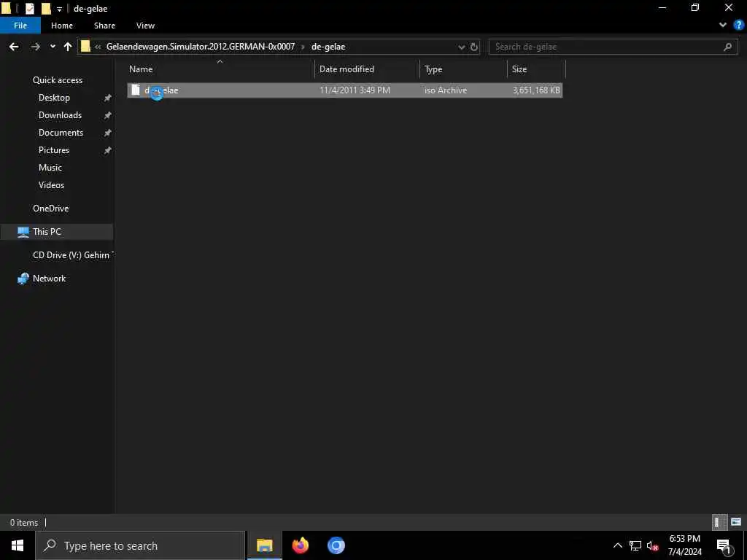
Task: Select the de-gelae iso file icon
Action: pos(136,90)
